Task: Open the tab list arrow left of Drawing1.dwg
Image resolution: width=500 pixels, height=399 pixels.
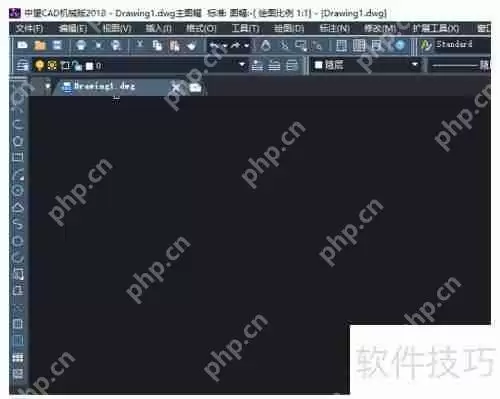Action: tap(48, 86)
